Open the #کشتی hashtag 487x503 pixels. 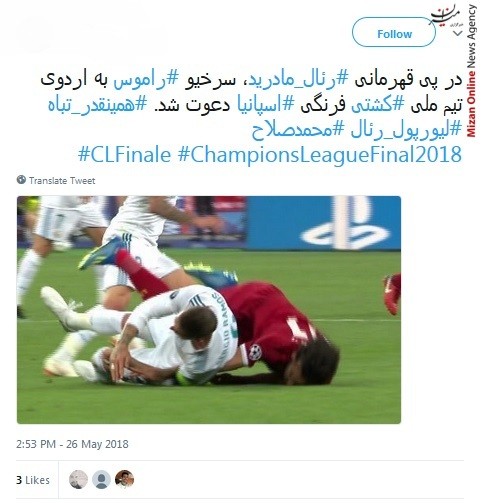coord(377,105)
